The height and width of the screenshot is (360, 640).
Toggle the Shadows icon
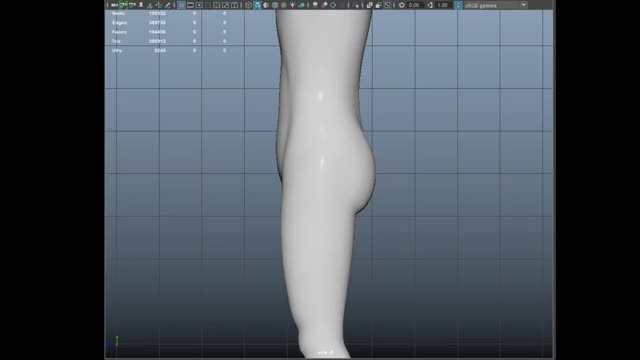(301, 5)
